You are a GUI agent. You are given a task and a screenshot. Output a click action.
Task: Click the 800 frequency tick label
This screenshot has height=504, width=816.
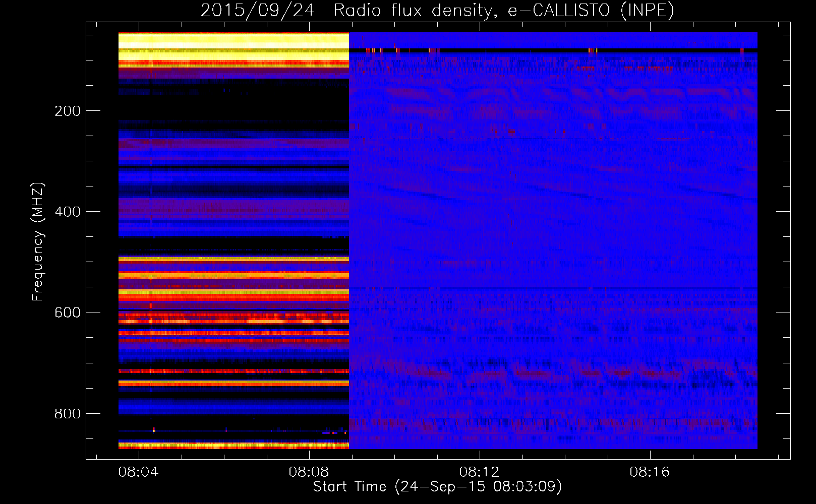(68, 414)
